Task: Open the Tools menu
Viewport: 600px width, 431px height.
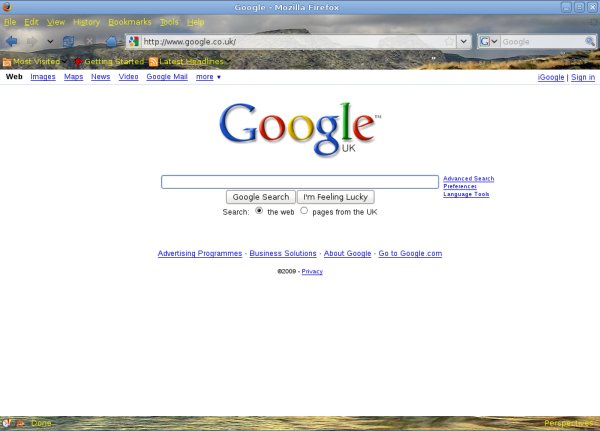Action: pos(169,22)
